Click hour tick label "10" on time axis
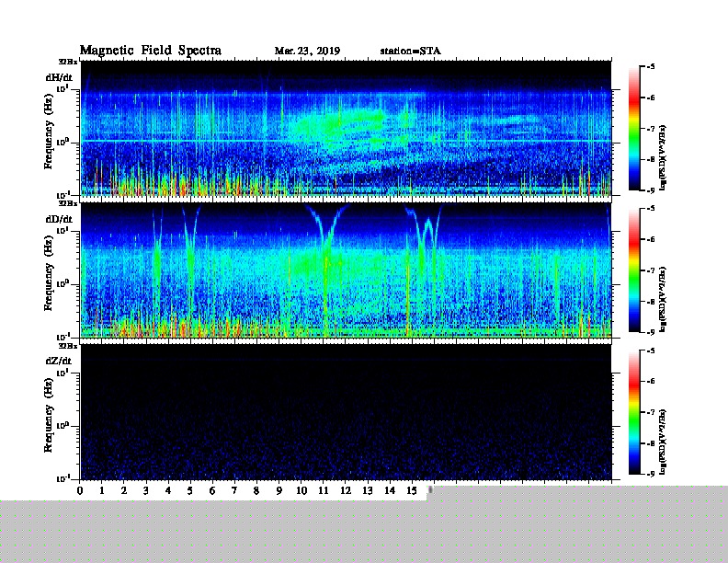The image size is (728, 563). click(x=301, y=490)
